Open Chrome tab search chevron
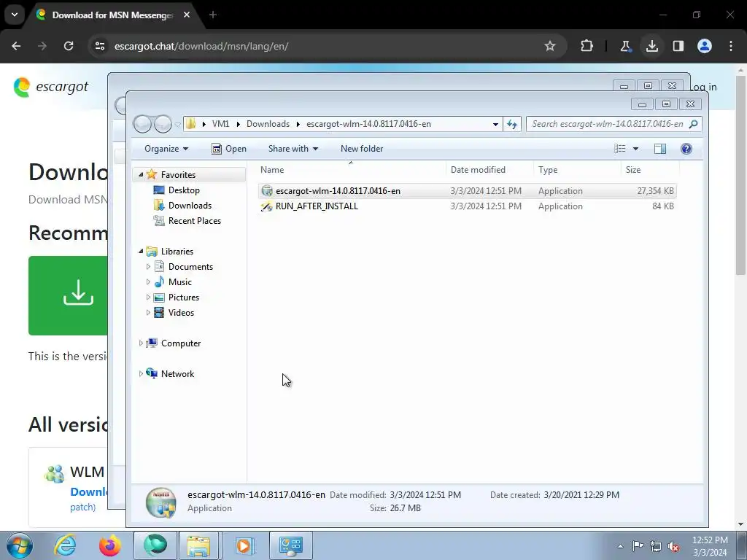Image resolution: width=747 pixels, height=560 pixels. (15, 15)
